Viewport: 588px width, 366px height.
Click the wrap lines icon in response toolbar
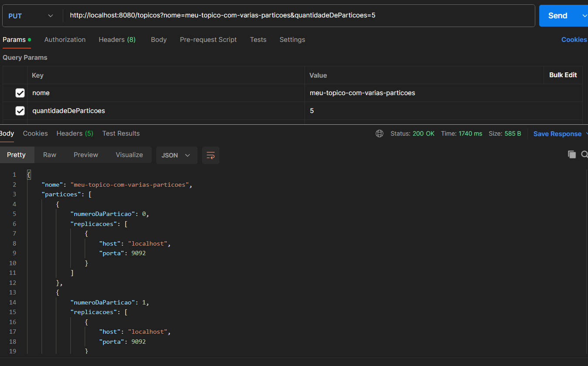click(211, 155)
